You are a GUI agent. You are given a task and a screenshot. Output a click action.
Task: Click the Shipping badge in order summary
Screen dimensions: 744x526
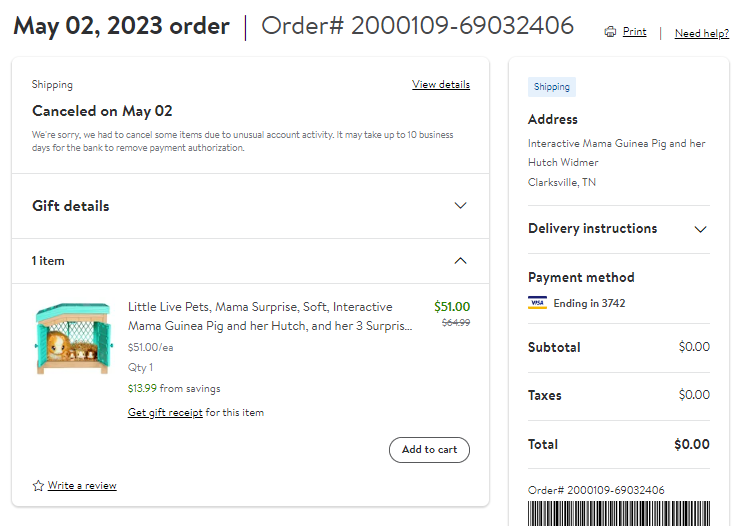click(552, 87)
